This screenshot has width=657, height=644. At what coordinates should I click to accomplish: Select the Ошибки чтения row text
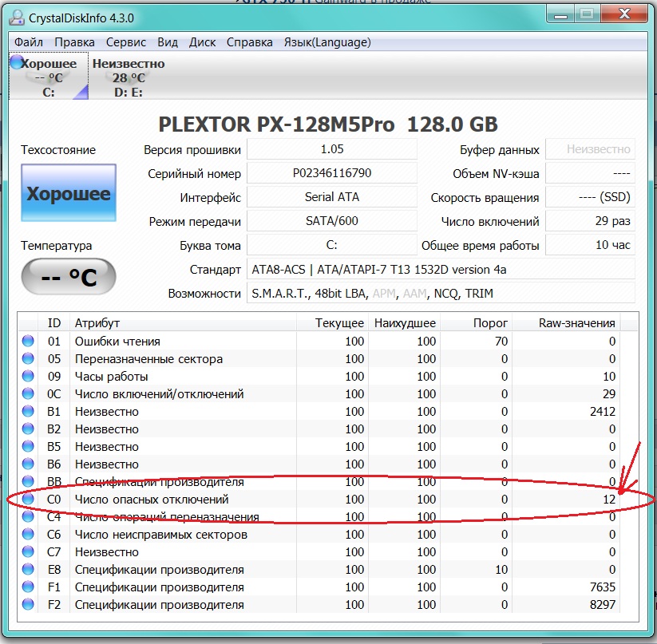pyautogui.click(x=117, y=342)
